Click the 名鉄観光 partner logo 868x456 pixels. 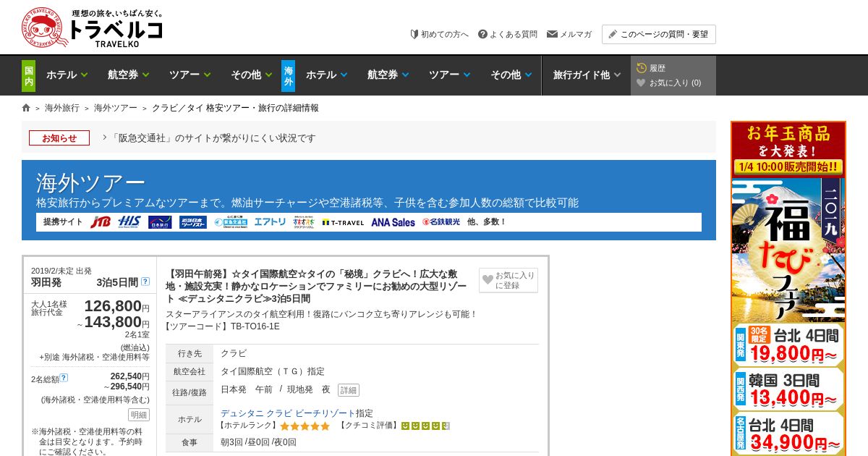(441, 222)
